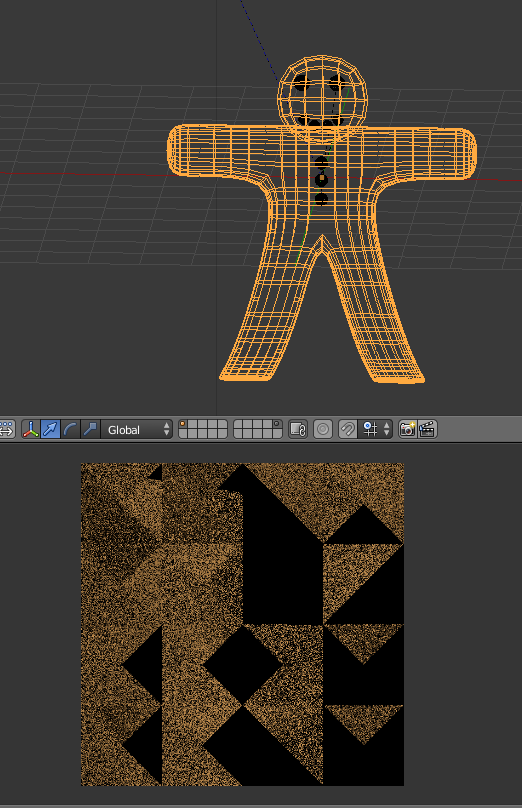Toggle the snap magnet icon
This screenshot has height=808, width=522.
coord(348,429)
